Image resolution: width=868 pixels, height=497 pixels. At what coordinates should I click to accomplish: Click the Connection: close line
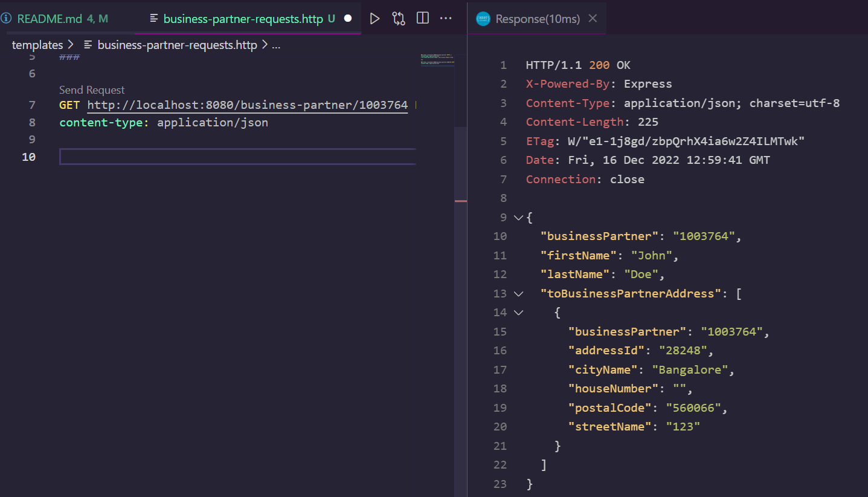coord(585,180)
